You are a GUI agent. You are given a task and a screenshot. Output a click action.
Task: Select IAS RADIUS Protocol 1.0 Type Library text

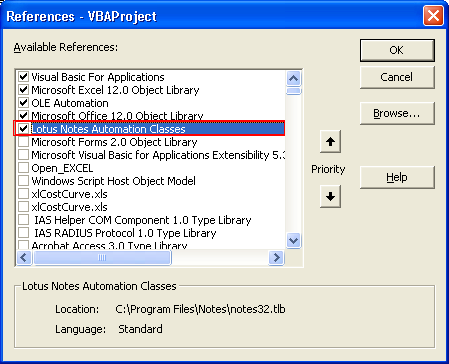pyautogui.click(x=125, y=233)
